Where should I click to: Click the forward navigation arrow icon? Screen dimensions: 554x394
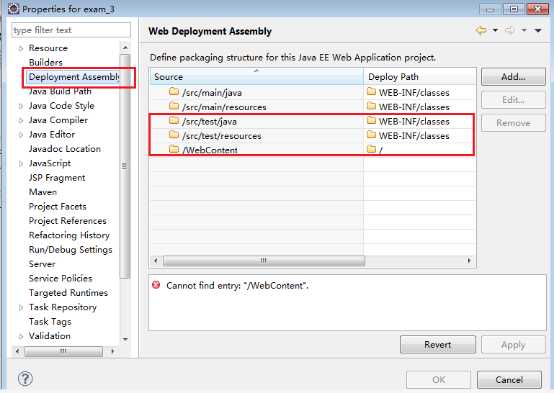pos(509,30)
